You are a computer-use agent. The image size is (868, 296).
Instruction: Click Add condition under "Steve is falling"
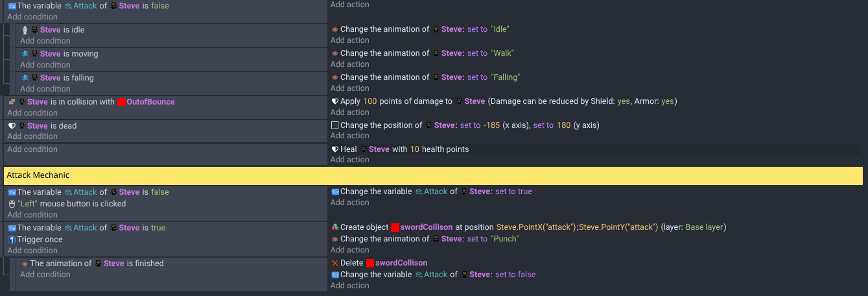coord(45,89)
